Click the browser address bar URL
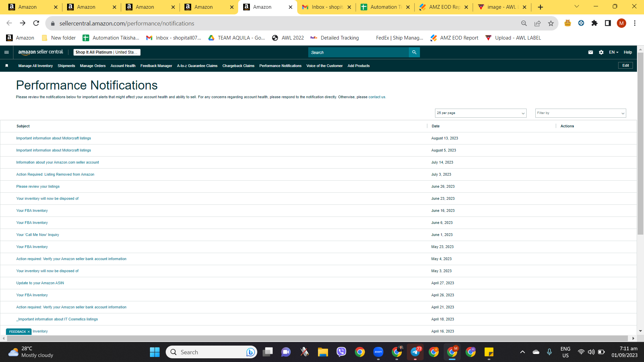The width and height of the screenshot is (644, 362). (127, 23)
